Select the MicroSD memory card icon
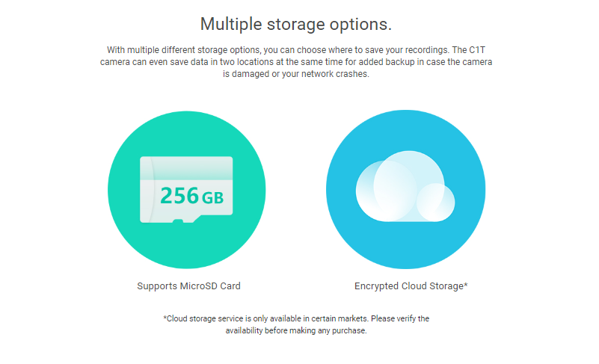Image resolution: width=599 pixels, height=364 pixels. [186, 189]
